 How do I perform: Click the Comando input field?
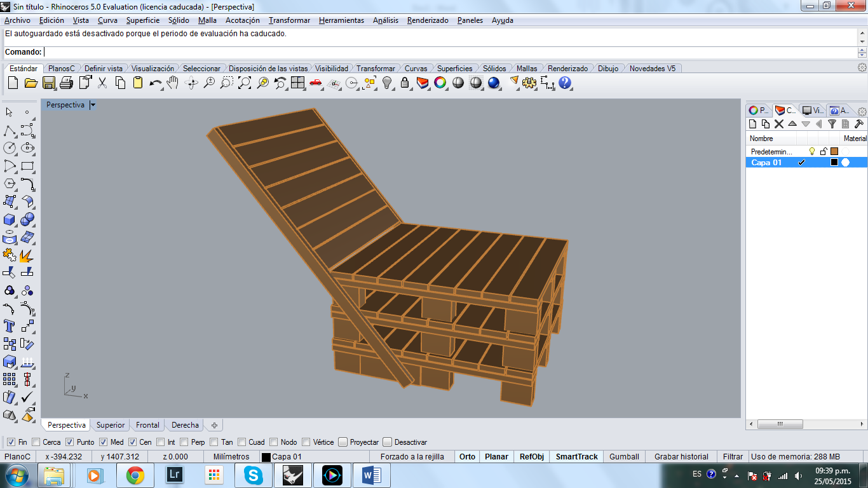click(x=450, y=52)
